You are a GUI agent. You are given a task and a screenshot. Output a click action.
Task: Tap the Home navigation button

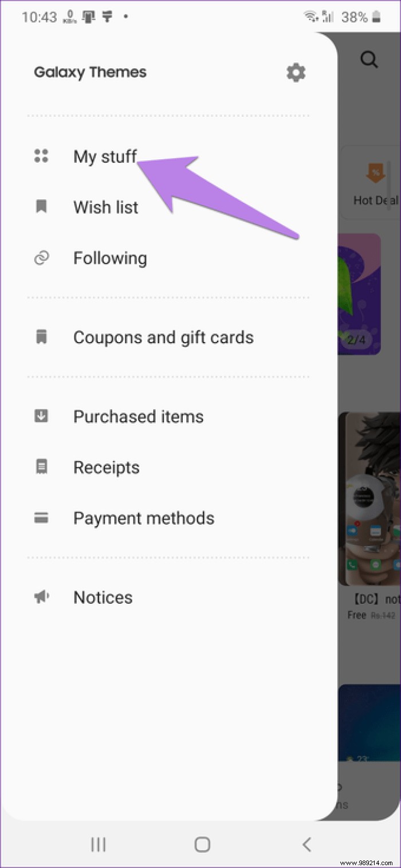[202, 844]
